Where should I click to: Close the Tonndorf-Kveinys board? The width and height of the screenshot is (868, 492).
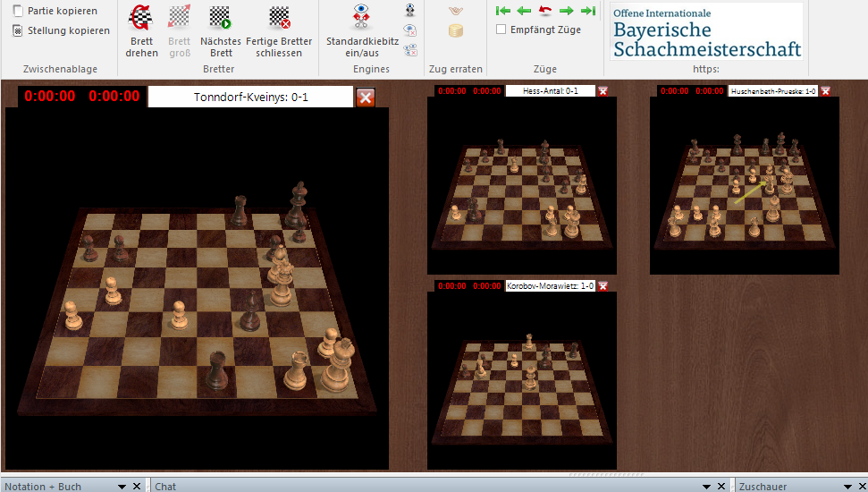(x=366, y=97)
